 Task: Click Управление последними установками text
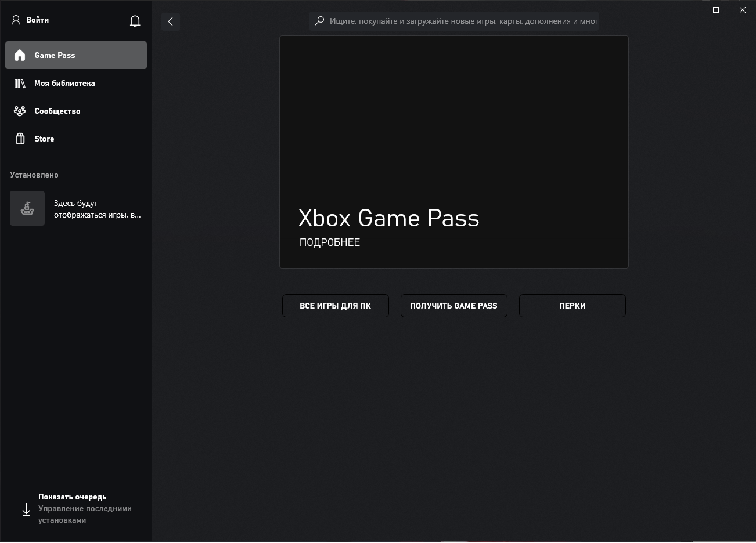click(85, 515)
